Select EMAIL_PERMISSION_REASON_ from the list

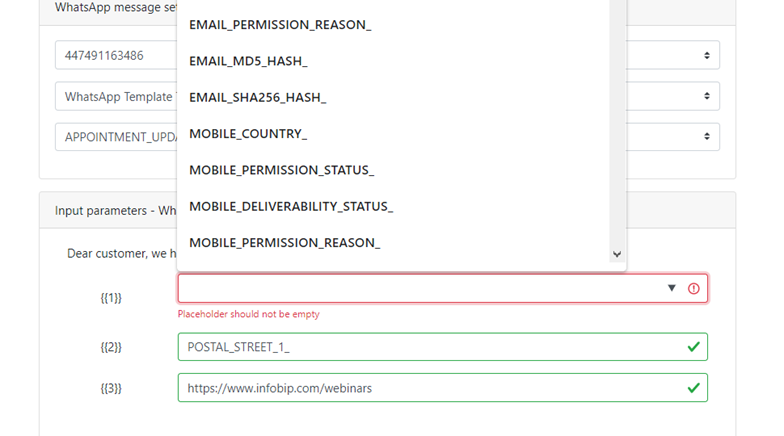(x=280, y=24)
